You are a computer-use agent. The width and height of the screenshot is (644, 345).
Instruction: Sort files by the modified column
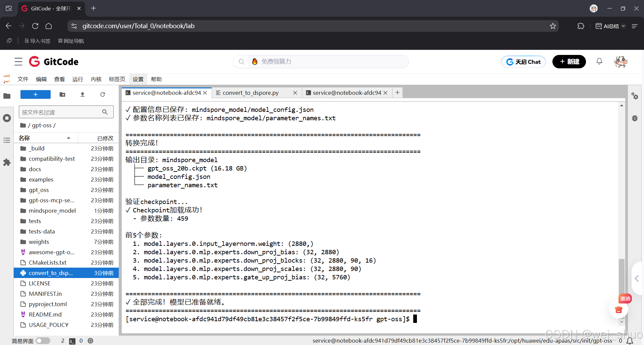coord(98,138)
